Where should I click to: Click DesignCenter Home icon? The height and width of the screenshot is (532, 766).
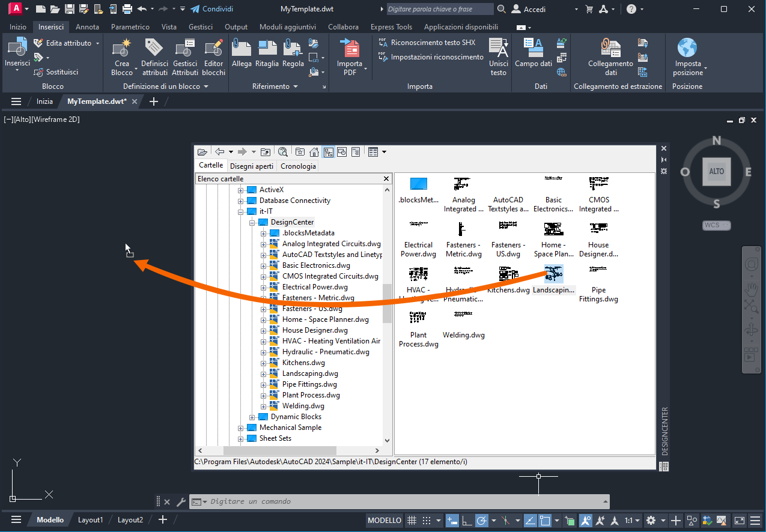pyautogui.click(x=314, y=152)
